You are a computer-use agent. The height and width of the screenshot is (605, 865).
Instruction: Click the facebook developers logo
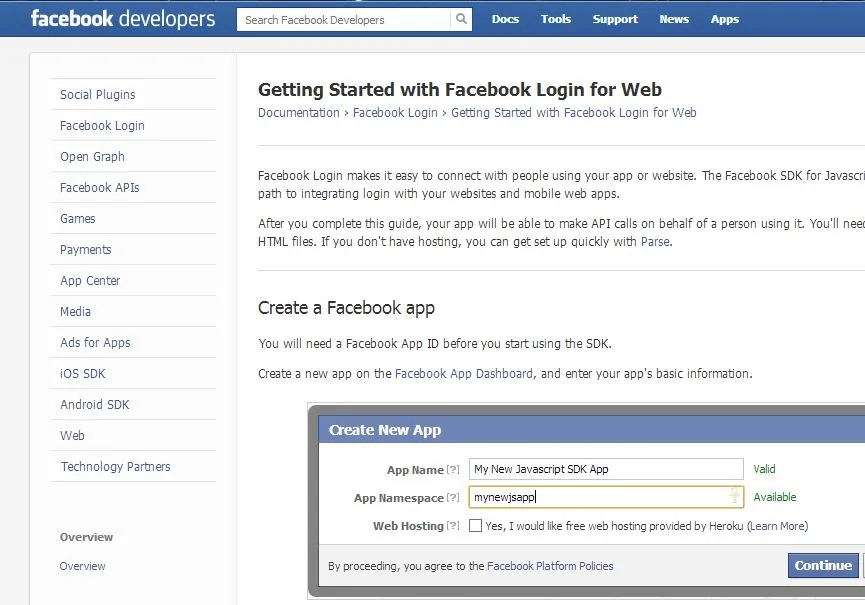(x=122, y=19)
